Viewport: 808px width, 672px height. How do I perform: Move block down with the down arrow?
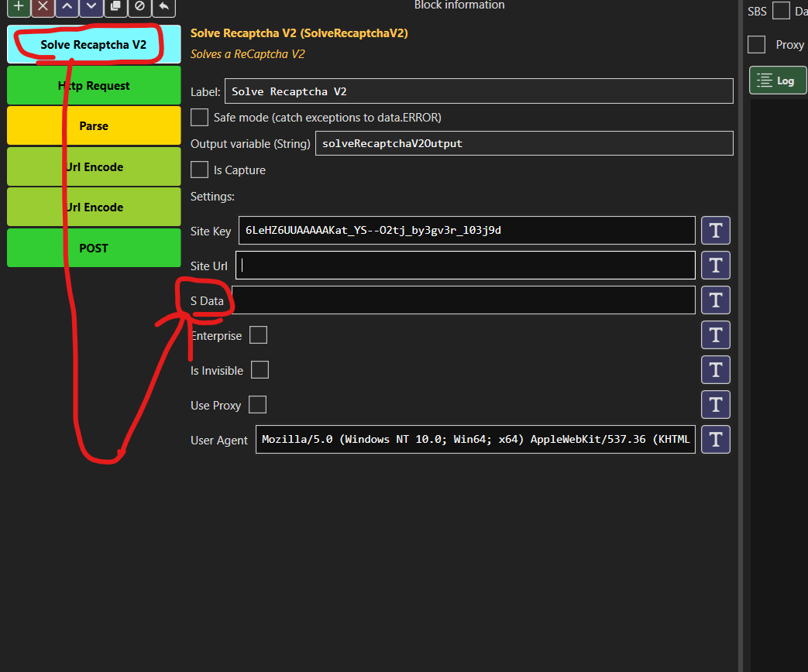pos(91,7)
